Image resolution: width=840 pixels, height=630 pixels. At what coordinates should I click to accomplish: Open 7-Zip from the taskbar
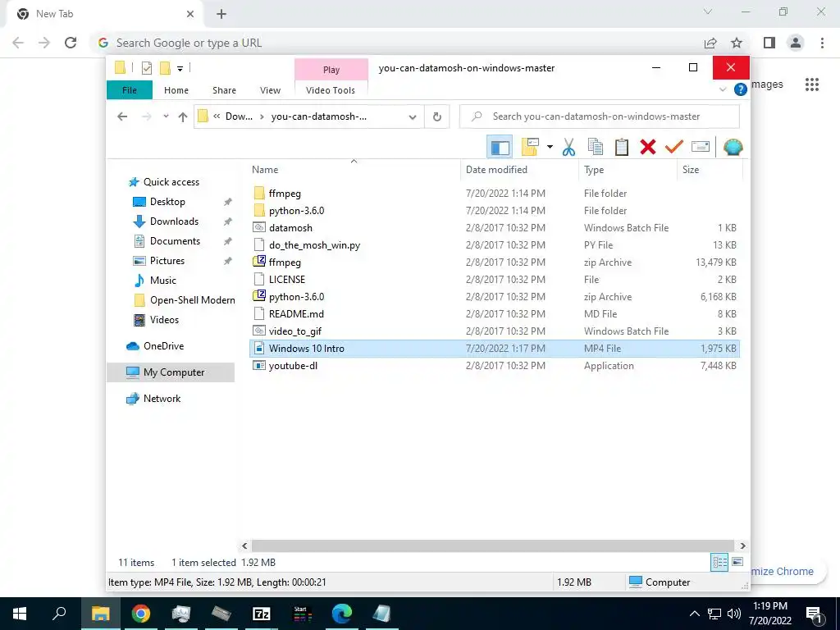262,614
